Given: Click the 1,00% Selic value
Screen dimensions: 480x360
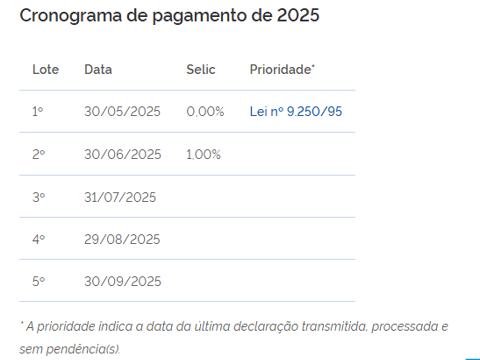Looking at the screenshot, I should (203, 154).
